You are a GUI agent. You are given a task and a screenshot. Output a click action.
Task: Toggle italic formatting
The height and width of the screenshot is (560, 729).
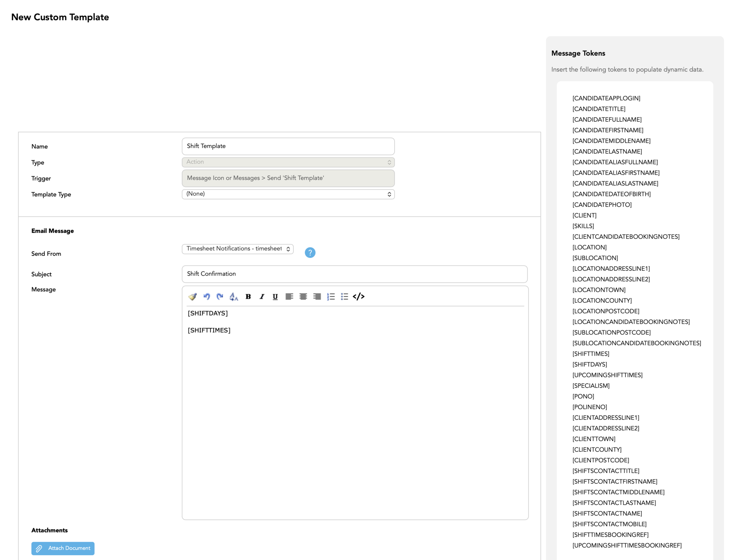pos(262,296)
